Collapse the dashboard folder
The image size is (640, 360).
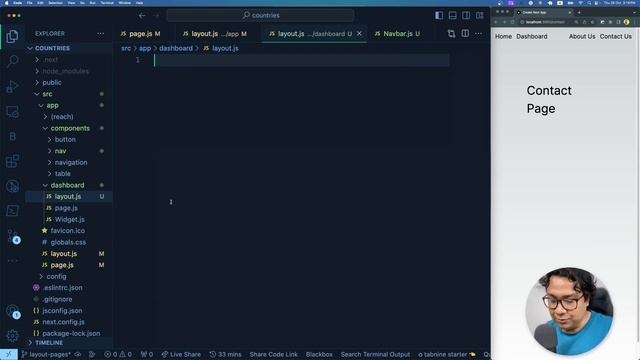[x=67, y=185]
